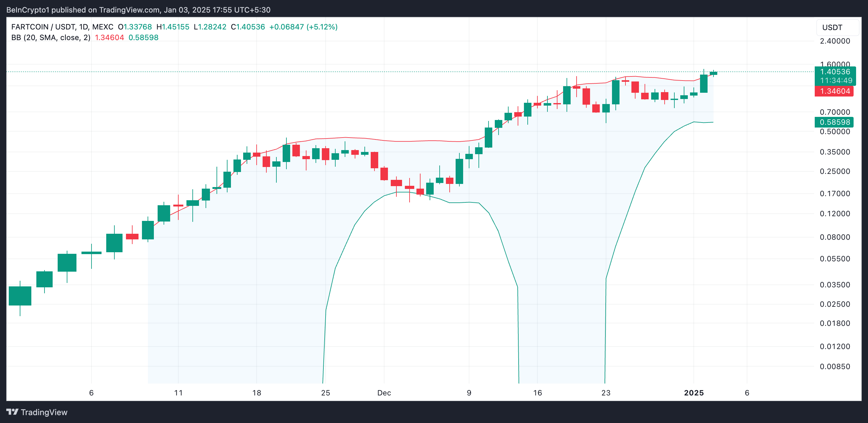Click the 2.40000 price scale label

(835, 41)
